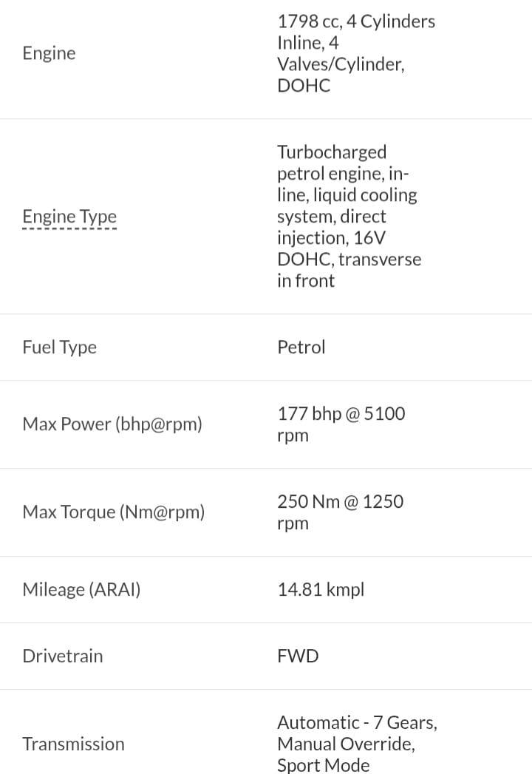This screenshot has height=774, width=532.
Task: Click the 1798 cc engine specification text
Action: pos(356,53)
